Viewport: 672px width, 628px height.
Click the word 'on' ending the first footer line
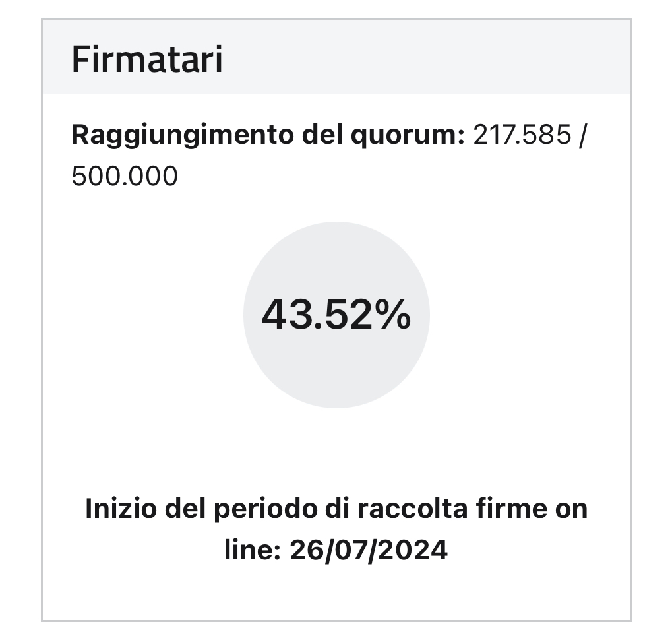[x=571, y=510]
